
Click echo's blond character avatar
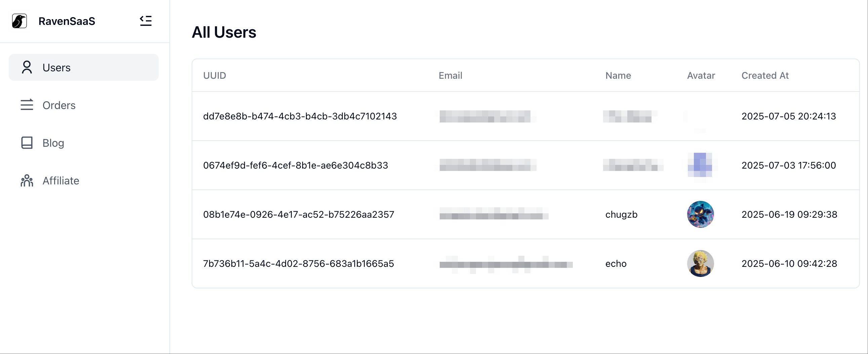point(701,263)
